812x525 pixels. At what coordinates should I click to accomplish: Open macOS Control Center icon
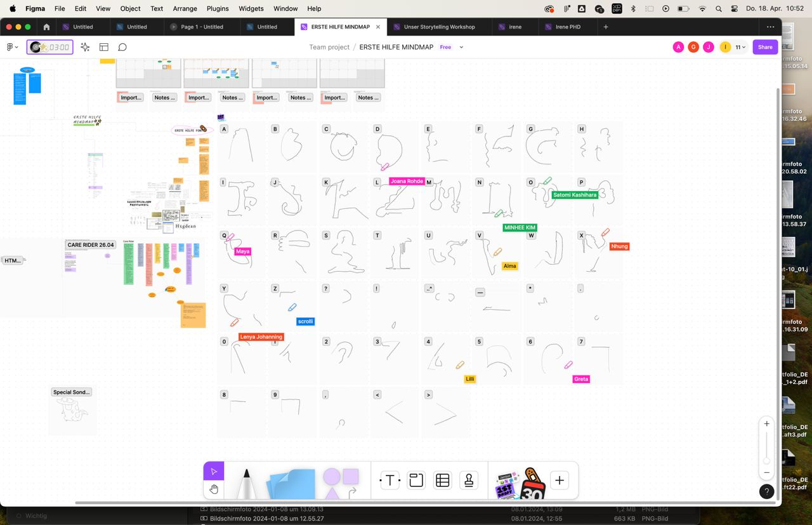pos(735,9)
